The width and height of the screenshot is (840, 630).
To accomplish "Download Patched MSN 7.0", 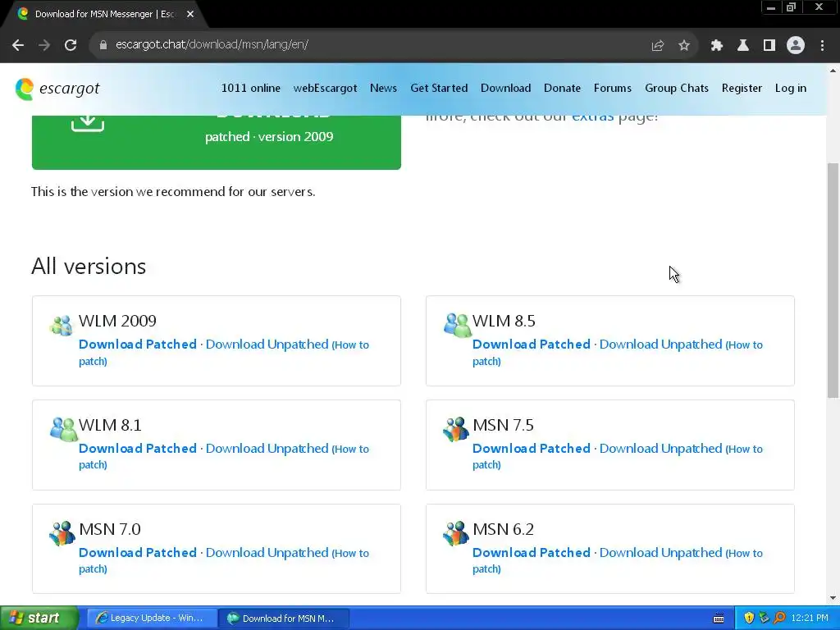I will coord(138,552).
